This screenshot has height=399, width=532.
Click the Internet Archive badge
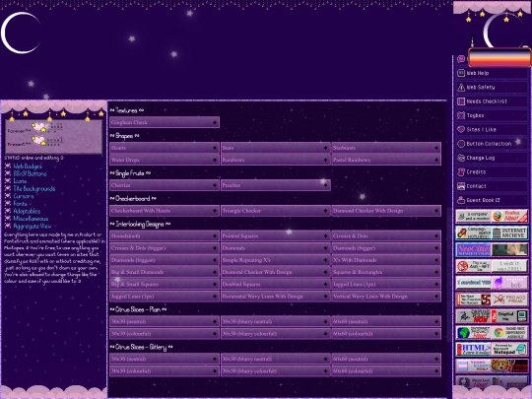(509, 233)
